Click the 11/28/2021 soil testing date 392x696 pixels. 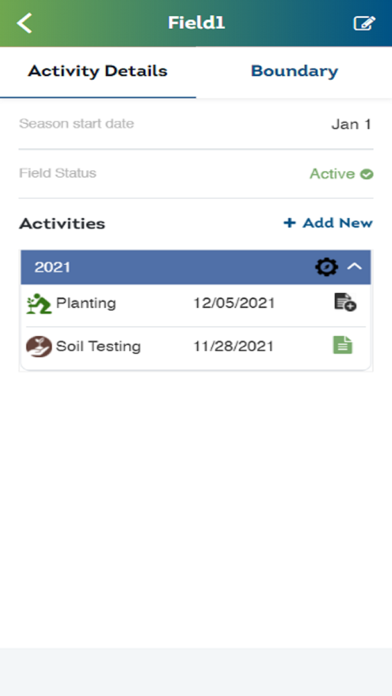(x=234, y=346)
